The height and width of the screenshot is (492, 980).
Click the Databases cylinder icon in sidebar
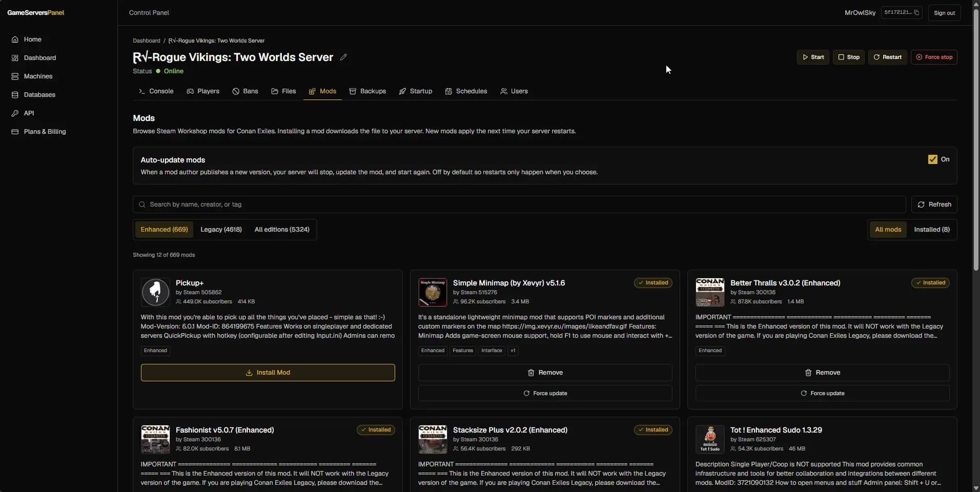pos(15,95)
